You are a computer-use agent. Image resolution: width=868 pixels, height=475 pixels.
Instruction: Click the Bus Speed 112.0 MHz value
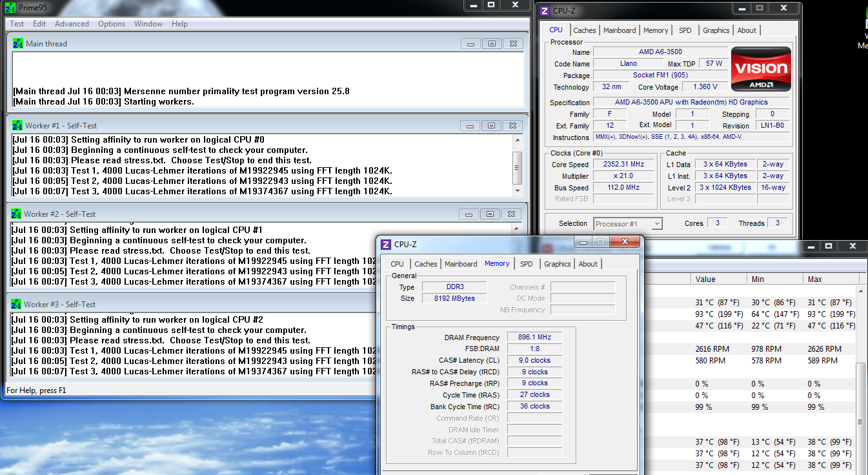623,187
